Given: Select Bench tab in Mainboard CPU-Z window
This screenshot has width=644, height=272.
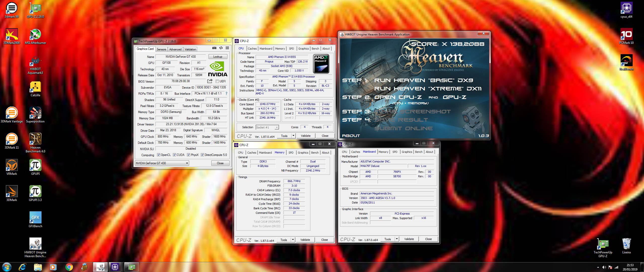Looking at the screenshot, I should 419,152.
